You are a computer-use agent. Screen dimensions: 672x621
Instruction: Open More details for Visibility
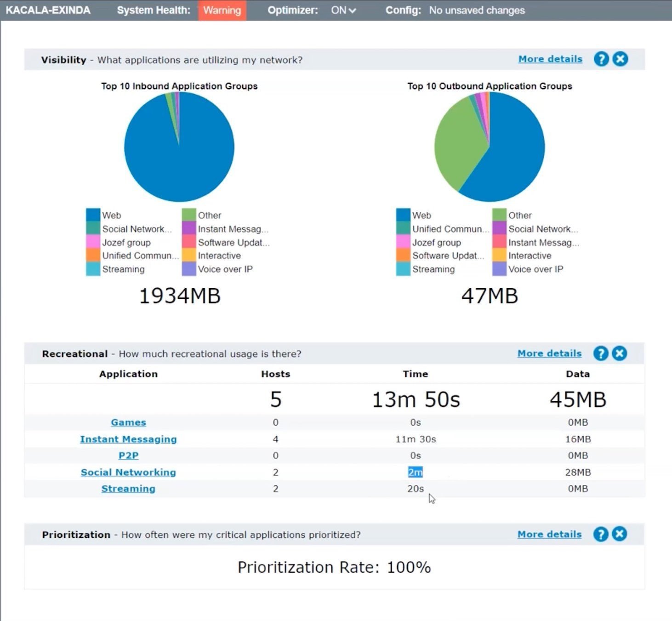coord(550,59)
